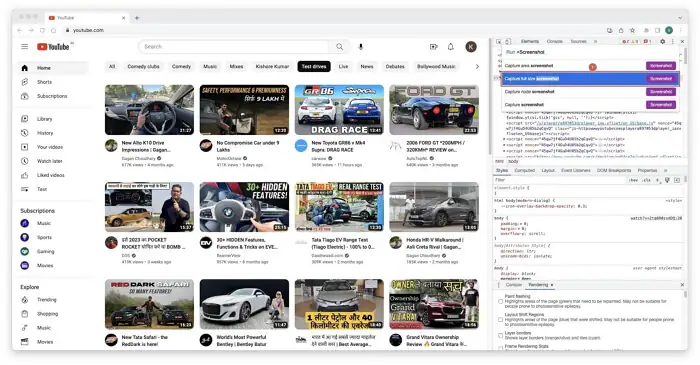Open GR86 vs Supra drag race thumbnail
Screen dimensions: 700x365
pos(339,110)
